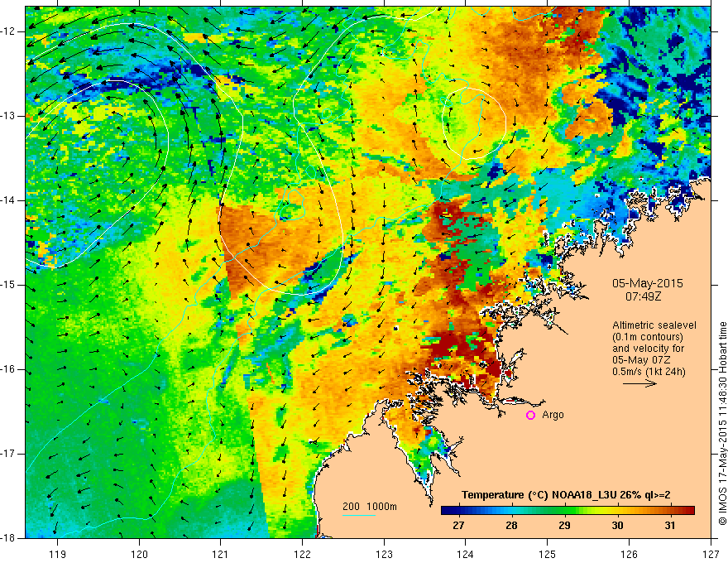
Task: Click the 05-May 07Z velocity date line
Action: coord(640,360)
